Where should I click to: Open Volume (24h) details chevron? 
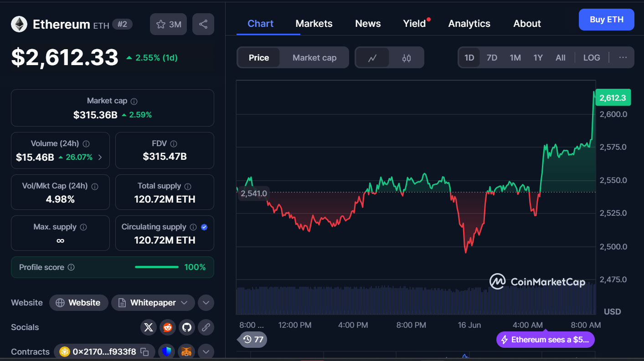click(x=100, y=158)
